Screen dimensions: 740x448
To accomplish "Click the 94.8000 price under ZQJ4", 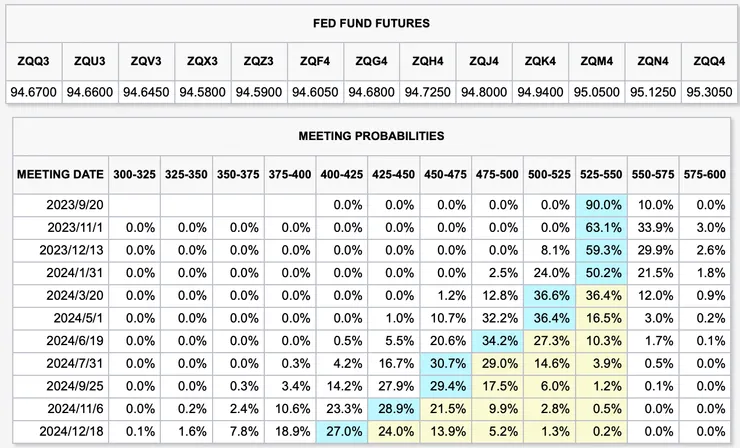I will (x=484, y=92).
